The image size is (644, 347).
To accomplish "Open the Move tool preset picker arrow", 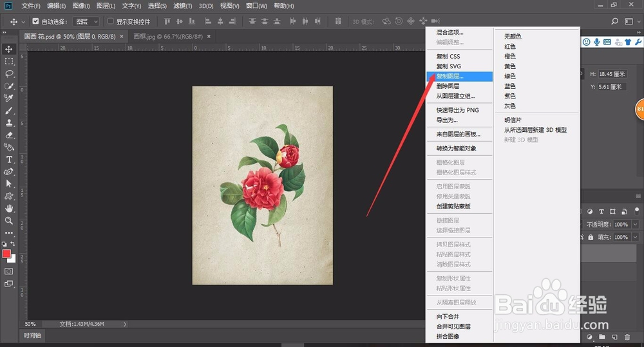I will [x=23, y=22].
